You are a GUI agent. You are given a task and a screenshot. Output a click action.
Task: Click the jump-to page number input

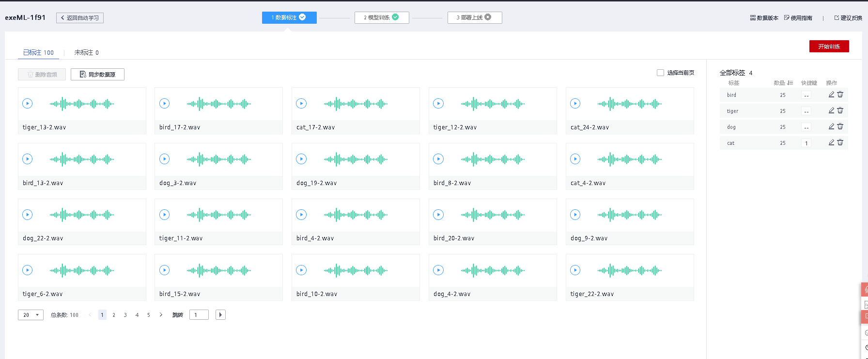(x=199, y=315)
